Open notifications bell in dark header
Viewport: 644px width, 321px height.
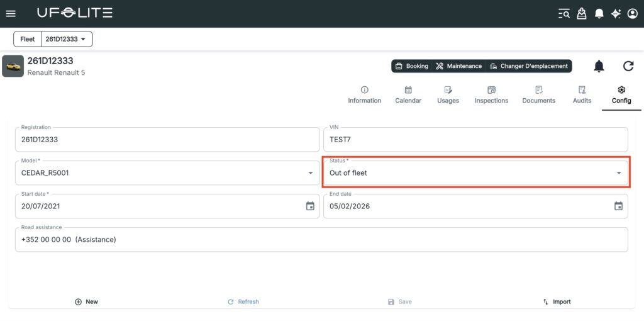point(599,13)
